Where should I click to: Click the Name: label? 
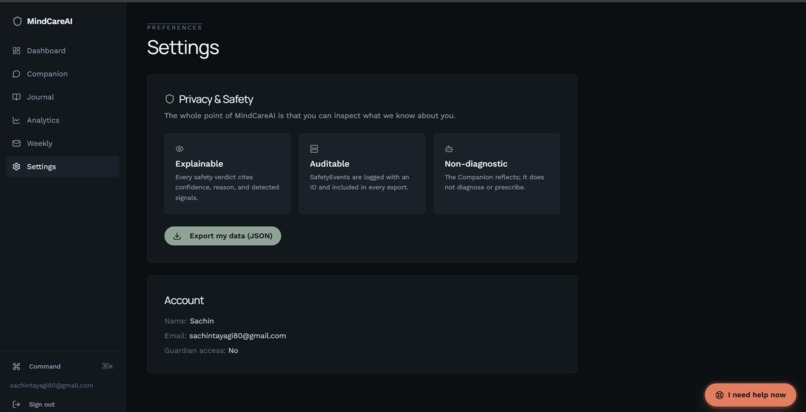(x=176, y=321)
